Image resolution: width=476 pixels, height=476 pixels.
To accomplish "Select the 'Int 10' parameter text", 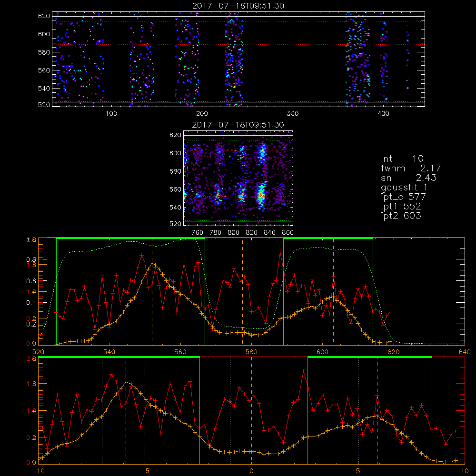I will (402, 159).
